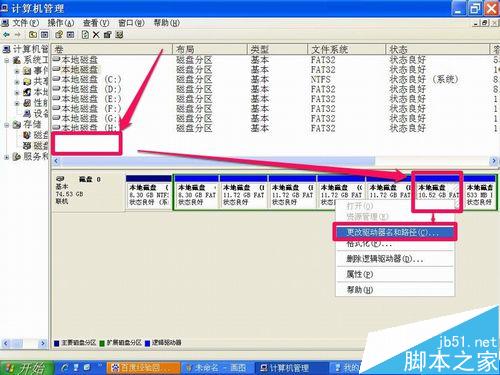The height and width of the screenshot is (375, 500).
Task: Open the 帮助(H) menu in menu bar
Action: 166,23
